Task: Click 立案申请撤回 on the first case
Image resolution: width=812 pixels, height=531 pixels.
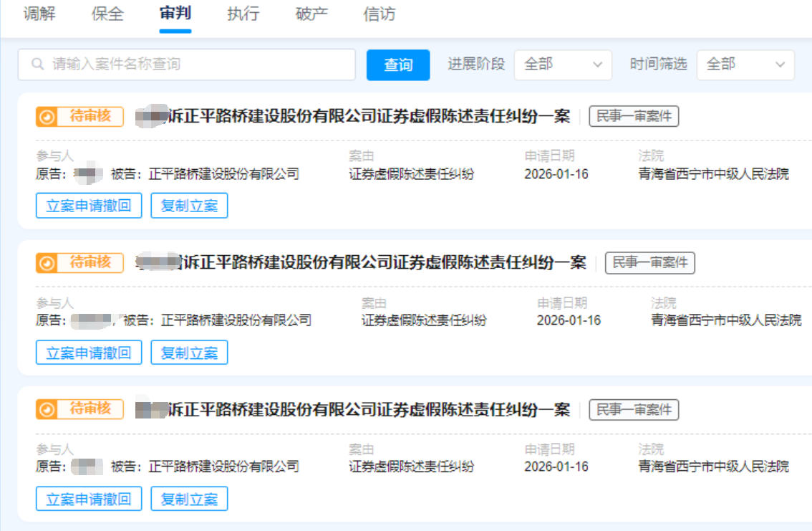Action: click(x=89, y=206)
